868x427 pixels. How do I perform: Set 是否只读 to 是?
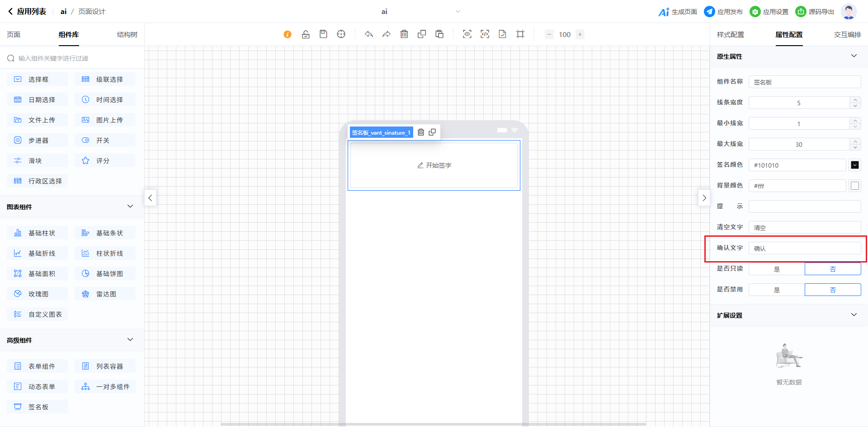(777, 269)
